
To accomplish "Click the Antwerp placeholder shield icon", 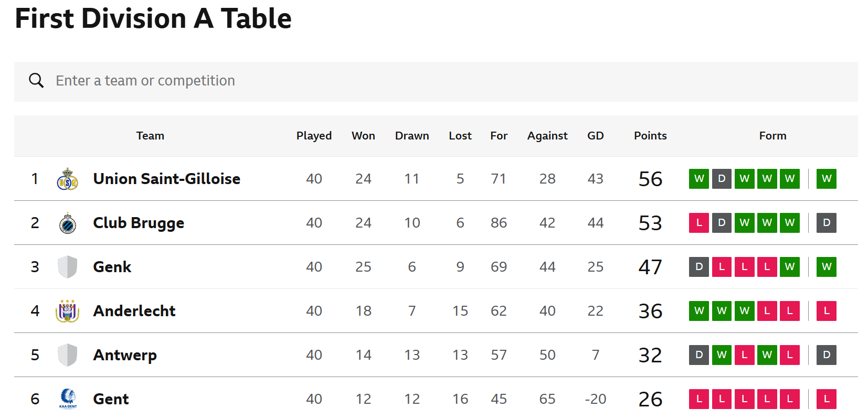I will [x=67, y=355].
